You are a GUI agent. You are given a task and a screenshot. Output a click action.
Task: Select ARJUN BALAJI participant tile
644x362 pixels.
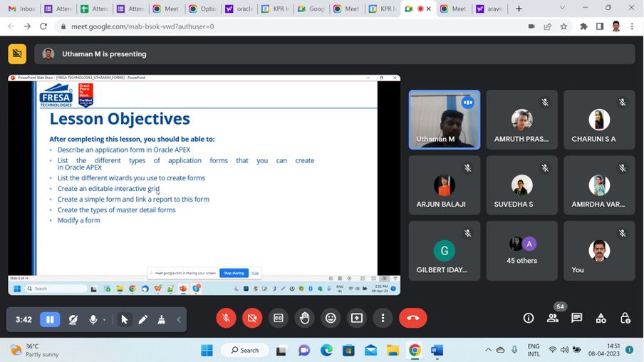coord(445,185)
